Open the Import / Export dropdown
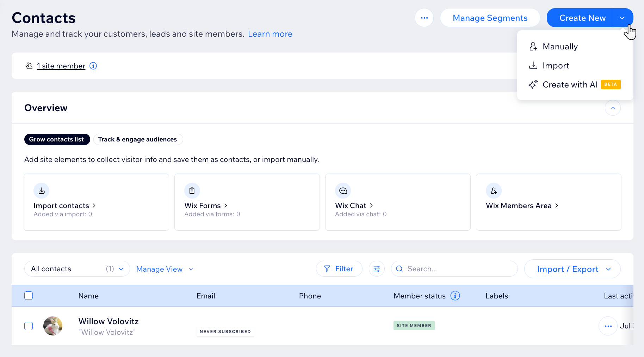 [x=572, y=269]
